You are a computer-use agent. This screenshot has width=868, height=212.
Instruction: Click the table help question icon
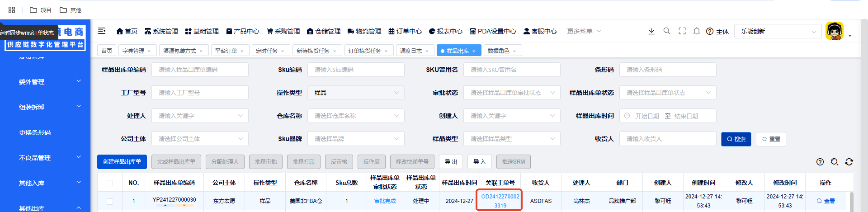(x=820, y=162)
